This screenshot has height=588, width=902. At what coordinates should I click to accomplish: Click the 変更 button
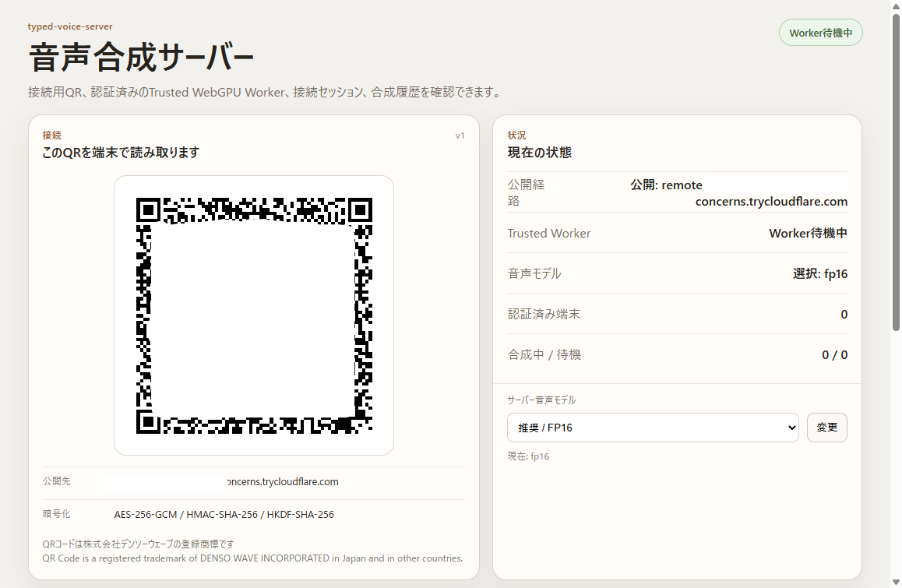click(826, 428)
